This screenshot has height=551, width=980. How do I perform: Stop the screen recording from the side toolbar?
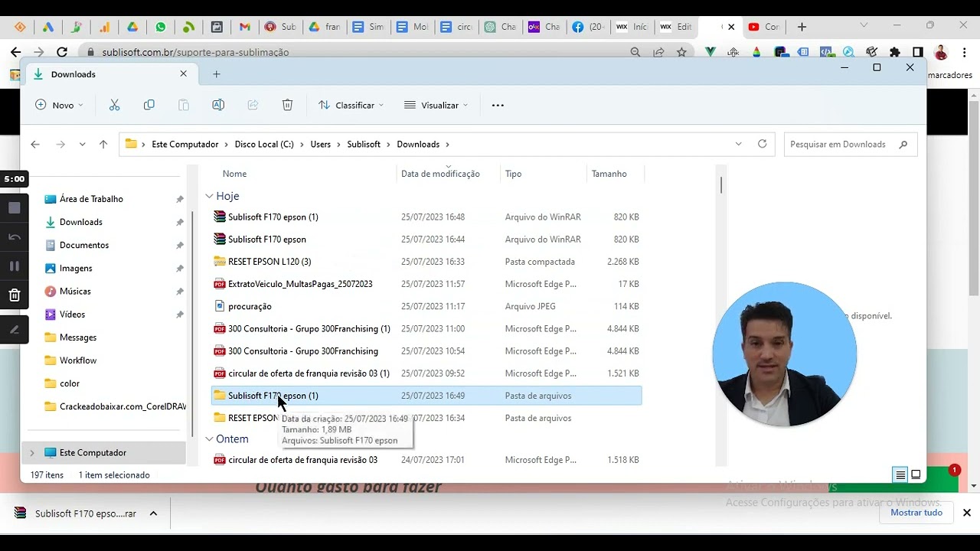pos(15,207)
